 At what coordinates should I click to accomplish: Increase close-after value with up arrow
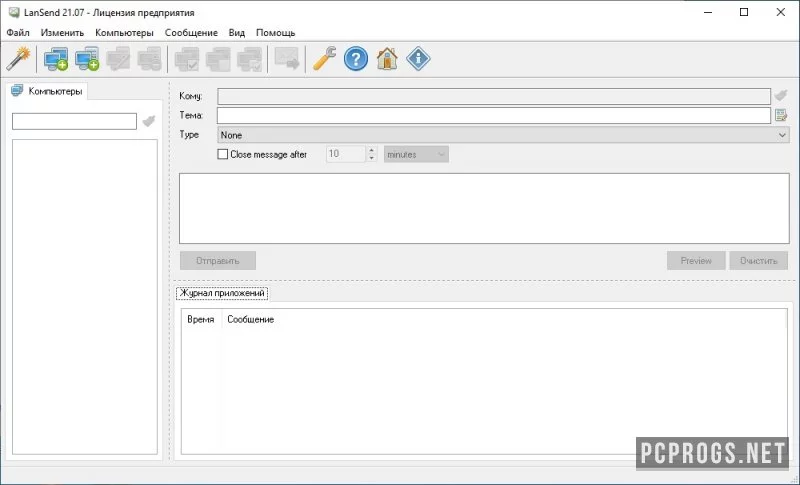tap(371, 150)
